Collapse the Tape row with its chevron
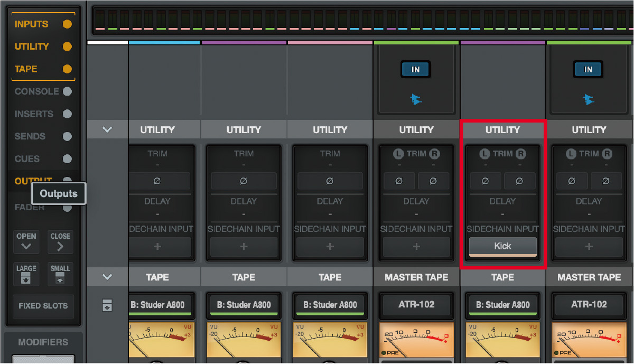Viewport: 634px width, 364px height. coord(107,276)
